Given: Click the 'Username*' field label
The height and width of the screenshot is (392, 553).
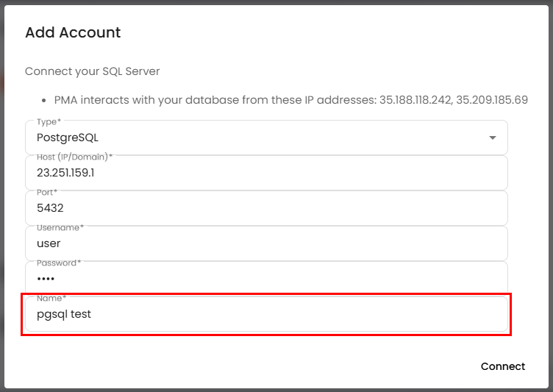Looking at the screenshot, I should [60, 227].
